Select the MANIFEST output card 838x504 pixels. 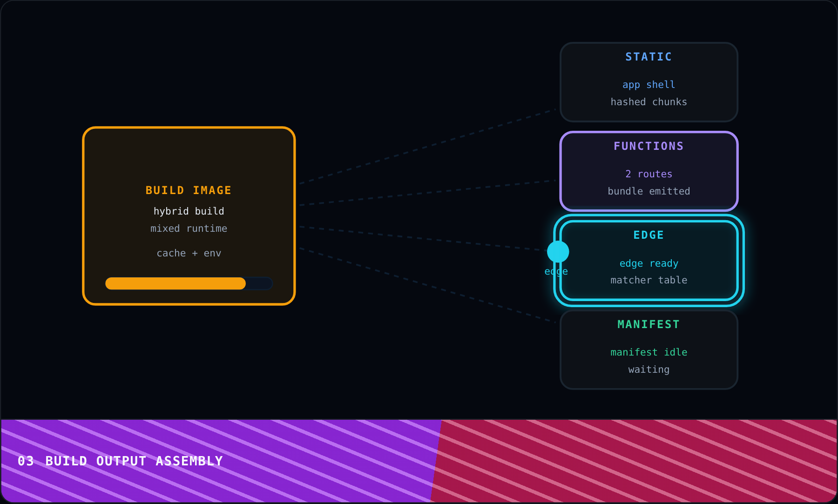click(649, 349)
